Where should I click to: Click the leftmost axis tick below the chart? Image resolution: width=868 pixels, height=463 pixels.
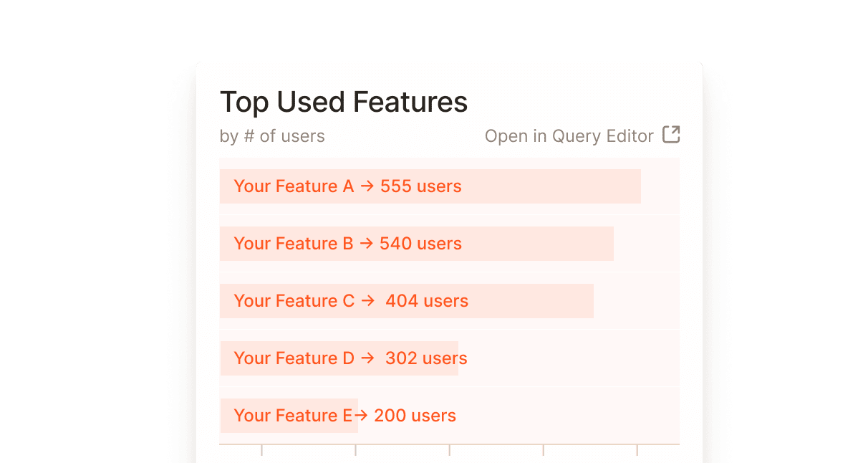click(x=263, y=450)
